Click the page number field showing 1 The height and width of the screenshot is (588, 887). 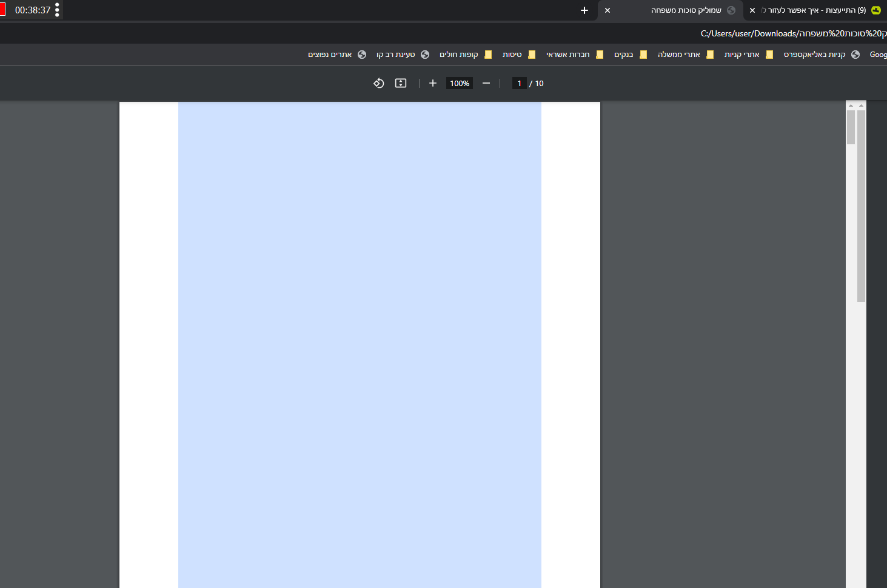click(x=520, y=83)
